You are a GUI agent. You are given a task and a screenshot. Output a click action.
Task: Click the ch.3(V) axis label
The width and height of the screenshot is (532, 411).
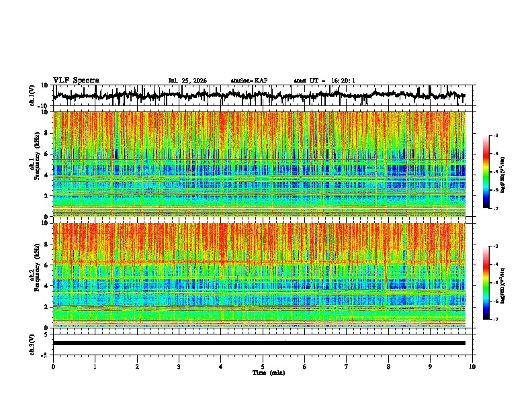point(32,345)
